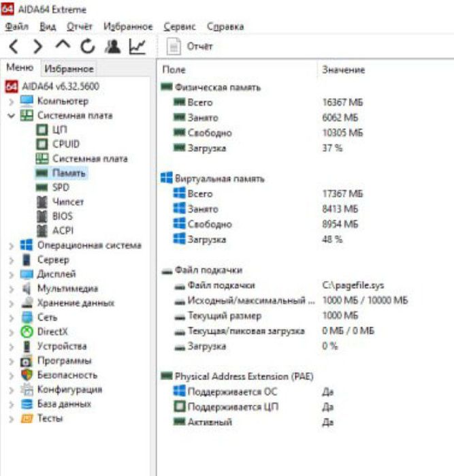Open the Отчёт menu in the menu bar
Screen dimensions: 454x476
click(79, 27)
